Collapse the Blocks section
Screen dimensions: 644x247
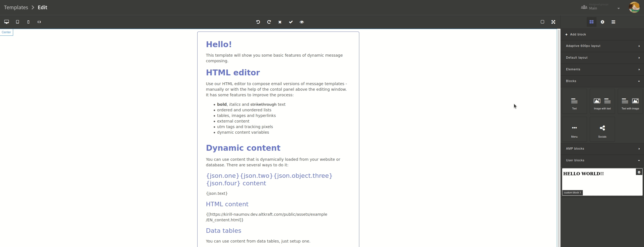tap(602, 81)
